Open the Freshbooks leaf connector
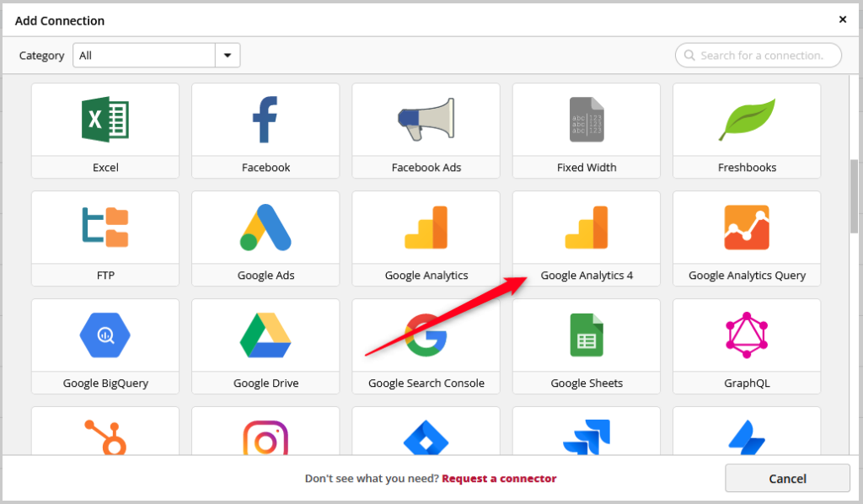This screenshot has width=863, height=504. coord(747,120)
